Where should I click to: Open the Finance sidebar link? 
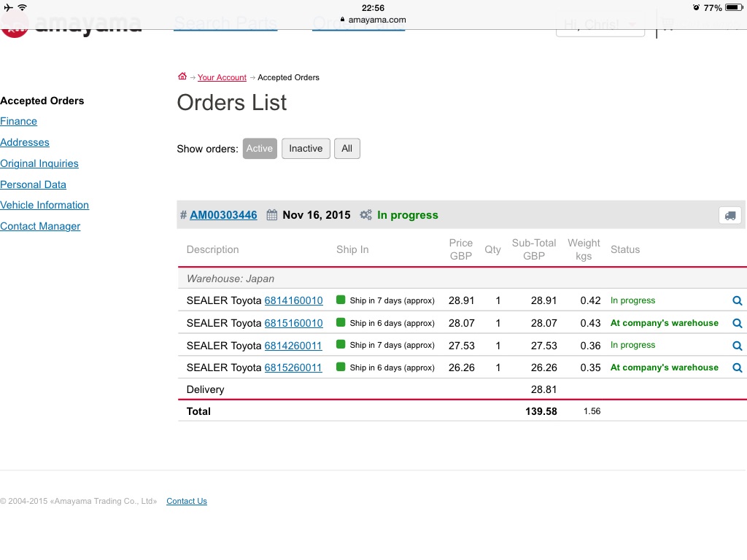click(18, 122)
